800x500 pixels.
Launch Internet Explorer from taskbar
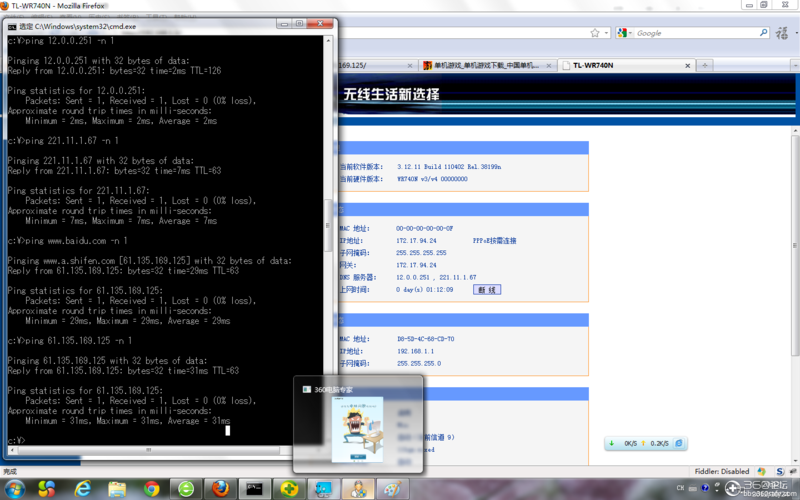tap(82, 489)
